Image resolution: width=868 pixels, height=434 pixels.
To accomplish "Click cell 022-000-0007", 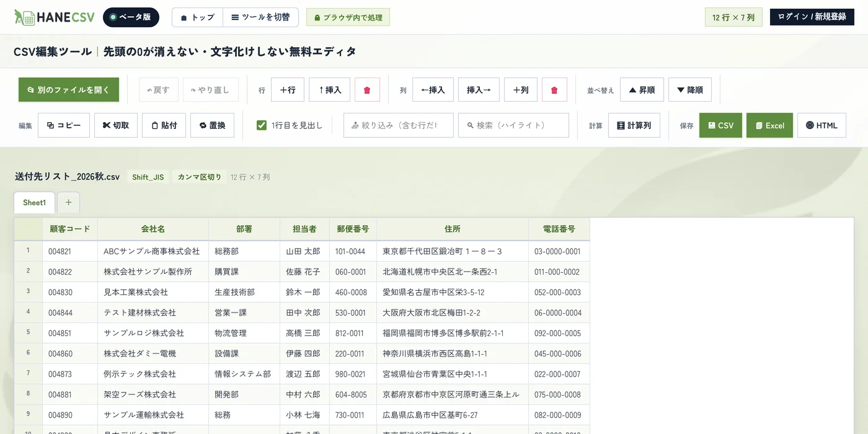I will coord(559,374).
